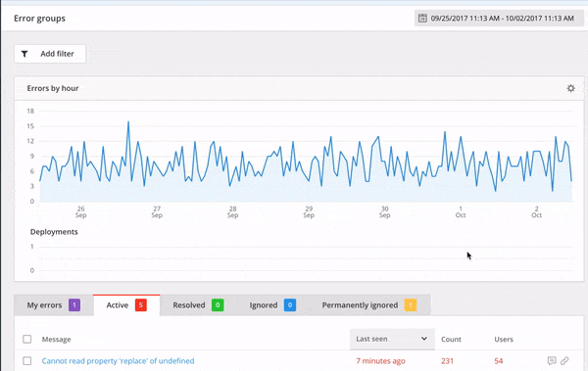Click the count value 231
This screenshot has height=371, width=588.
448,361
